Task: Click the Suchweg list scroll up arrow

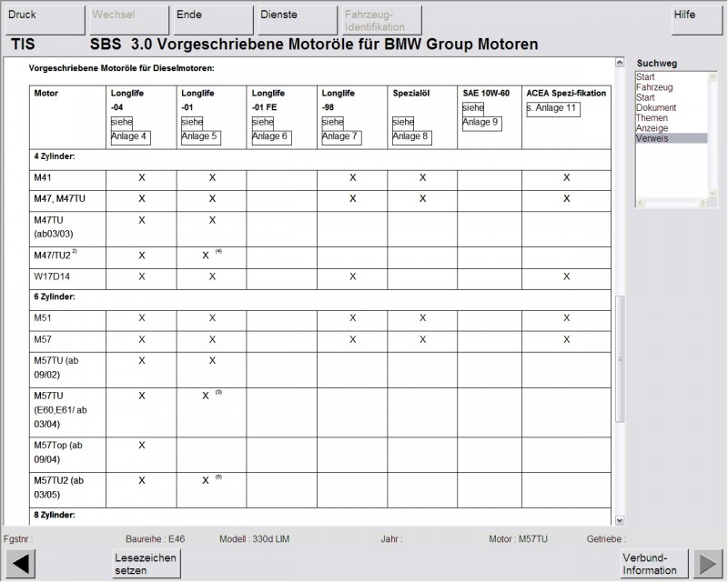Action: (713, 76)
